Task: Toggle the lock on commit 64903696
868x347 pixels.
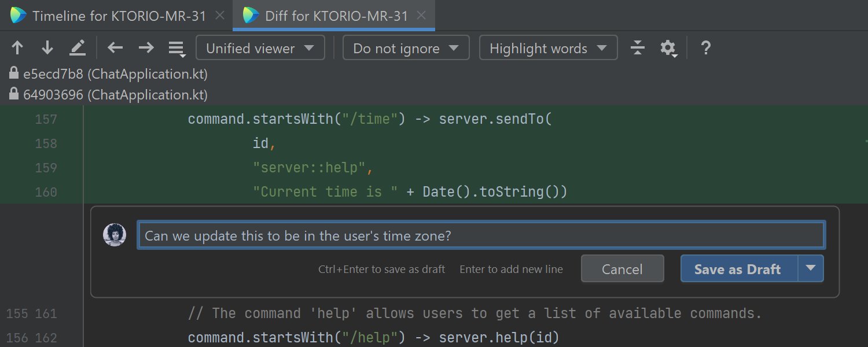Action: [14, 94]
